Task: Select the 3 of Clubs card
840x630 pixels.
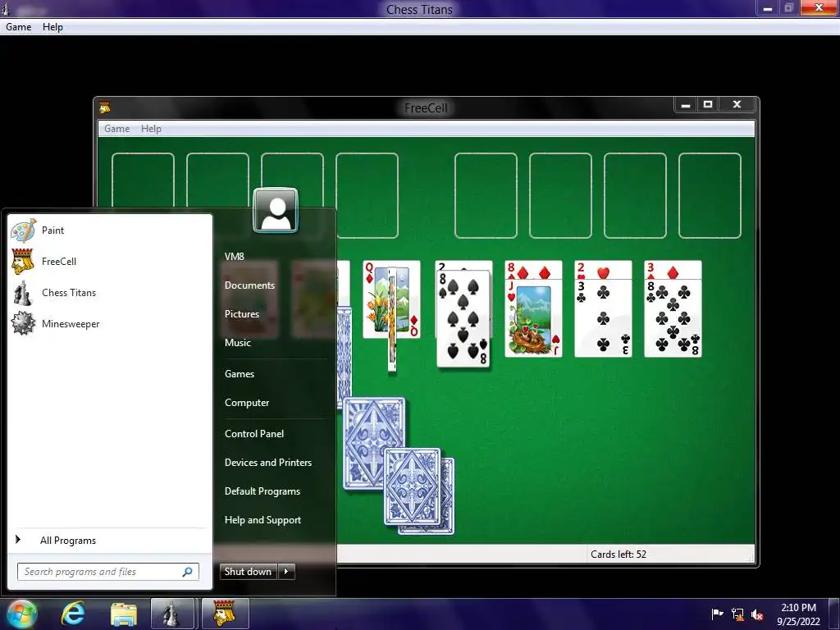Action: [603, 318]
